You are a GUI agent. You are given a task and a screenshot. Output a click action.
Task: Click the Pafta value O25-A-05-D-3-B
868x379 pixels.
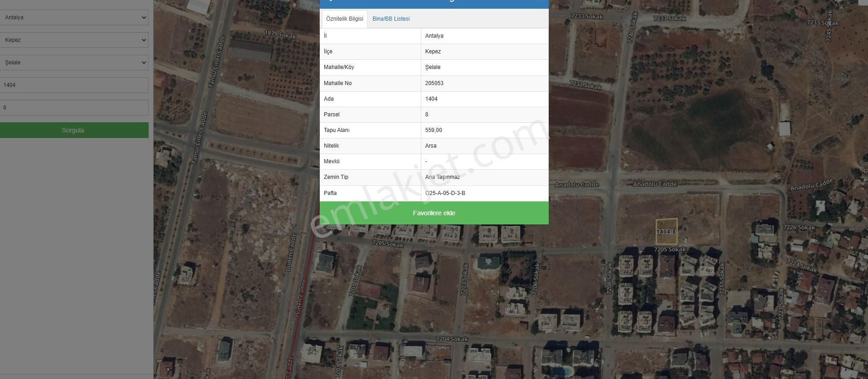[x=445, y=193]
